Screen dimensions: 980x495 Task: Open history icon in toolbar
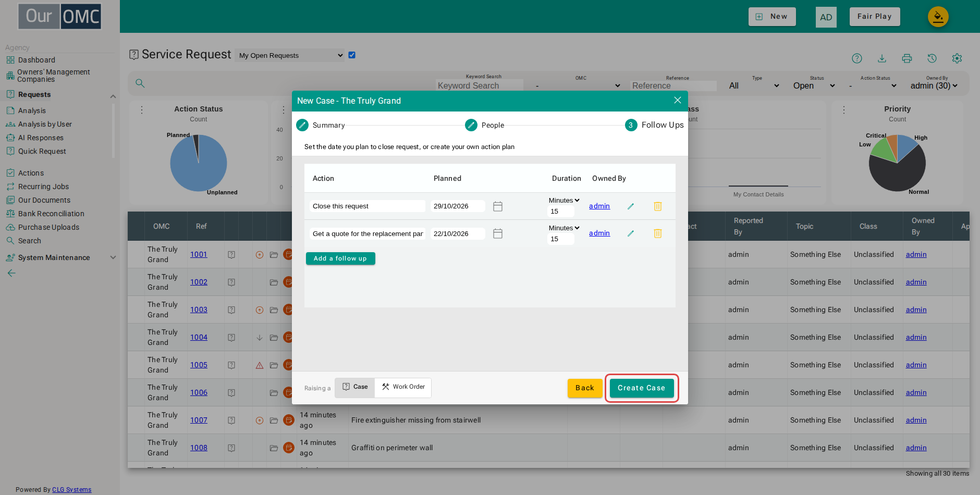[x=932, y=58]
